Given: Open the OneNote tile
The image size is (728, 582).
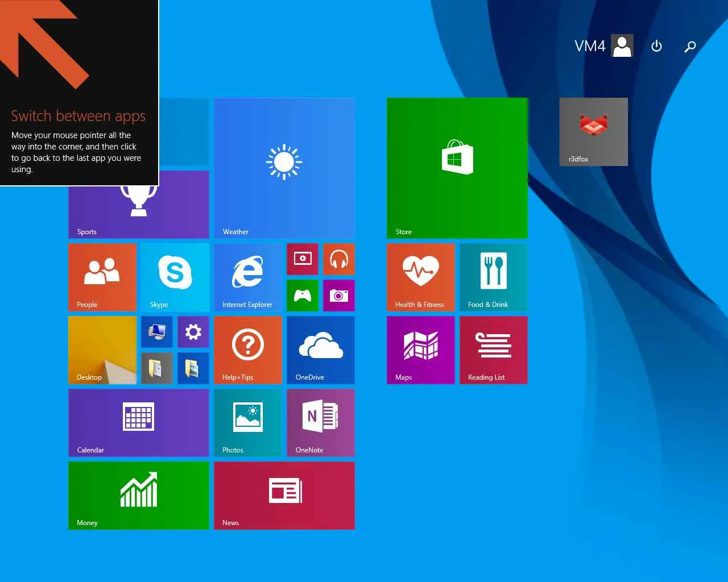Looking at the screenshot, I should (321, 423).
